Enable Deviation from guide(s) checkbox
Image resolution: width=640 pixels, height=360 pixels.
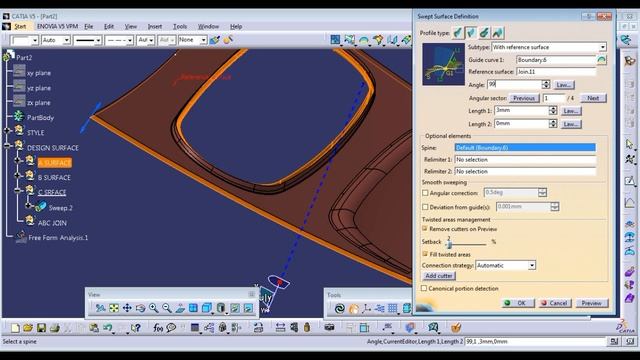(x=425, y=207)
